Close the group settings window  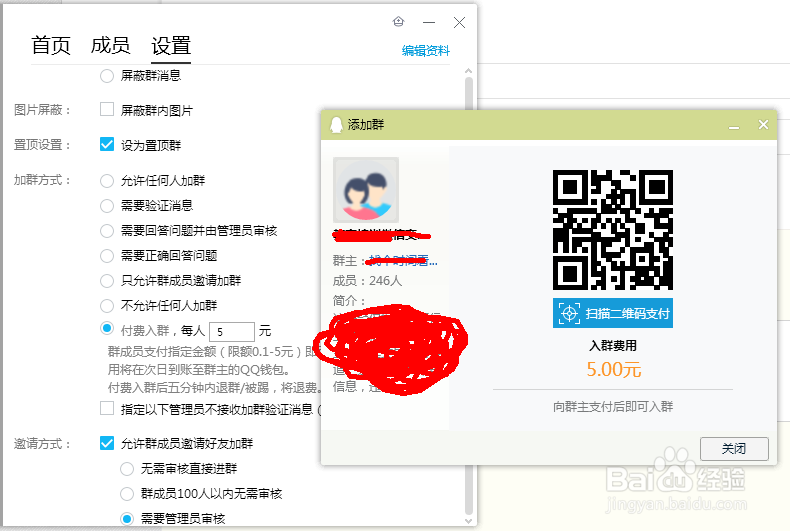tap(459, 22)
